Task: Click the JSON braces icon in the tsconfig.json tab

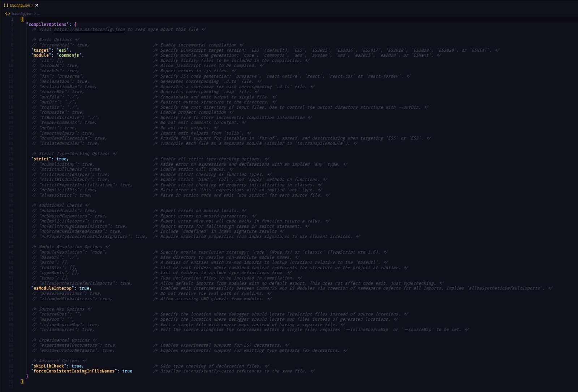Action: click(6, 5)
